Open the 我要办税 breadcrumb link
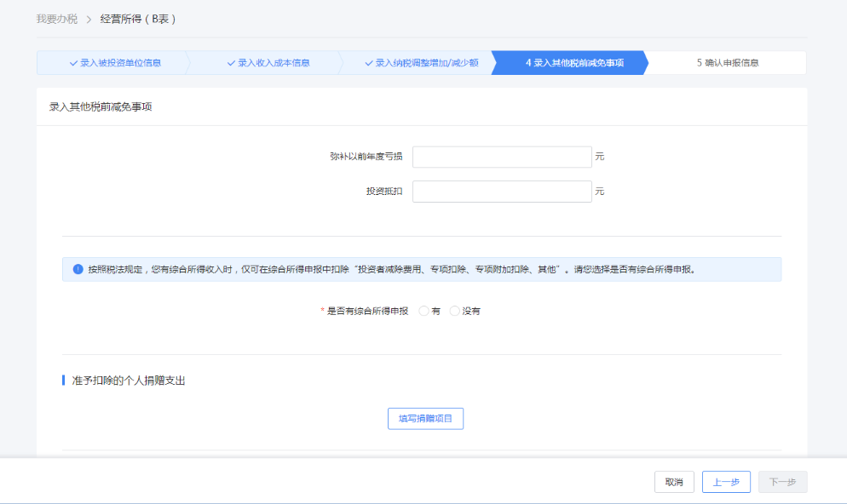 coord(57,19)
